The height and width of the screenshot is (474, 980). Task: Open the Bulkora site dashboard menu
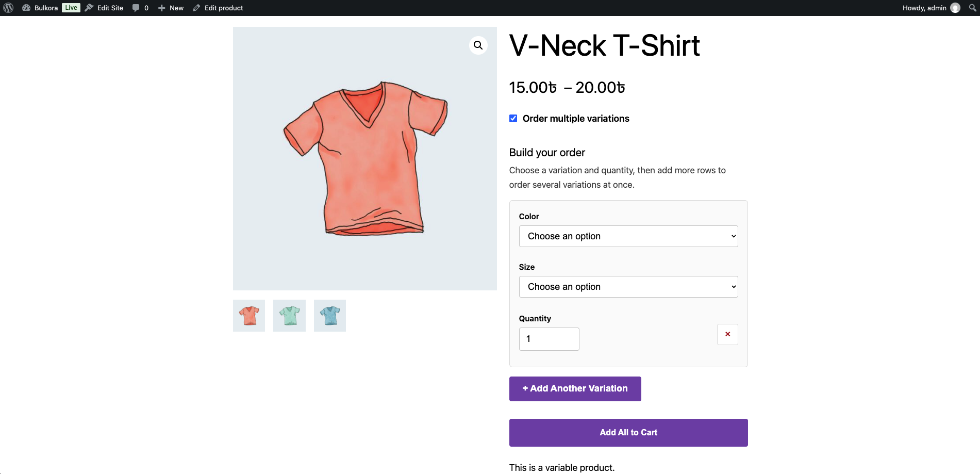[x=40, y=8]
